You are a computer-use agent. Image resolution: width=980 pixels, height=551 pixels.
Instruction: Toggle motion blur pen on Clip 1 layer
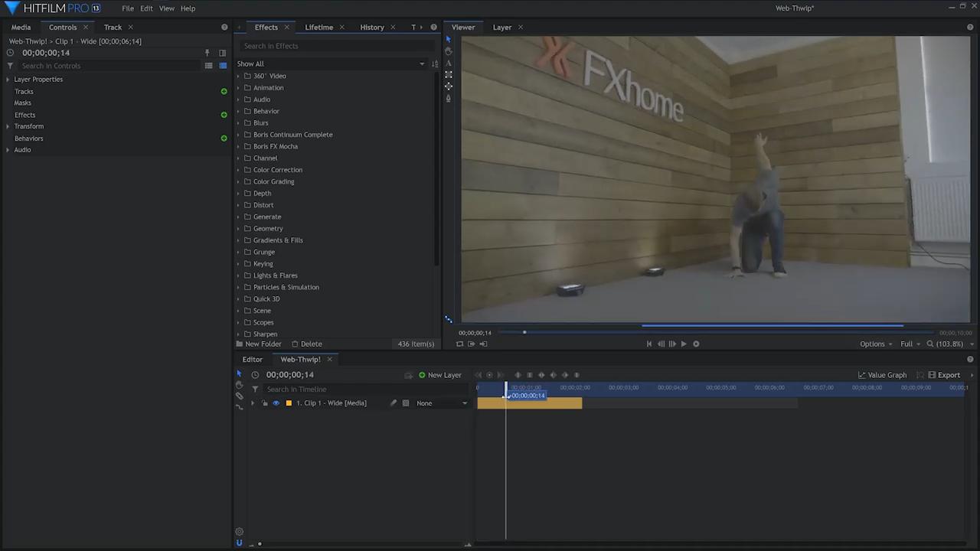[394, 403]
